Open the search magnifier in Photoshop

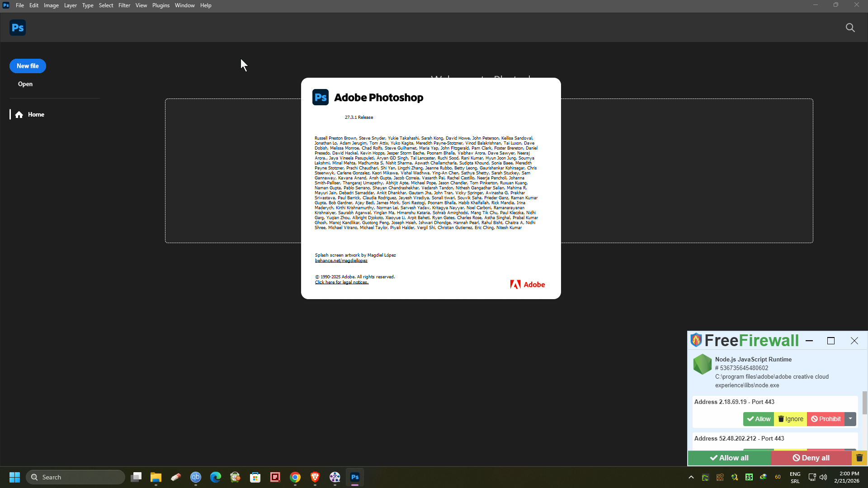850,28
